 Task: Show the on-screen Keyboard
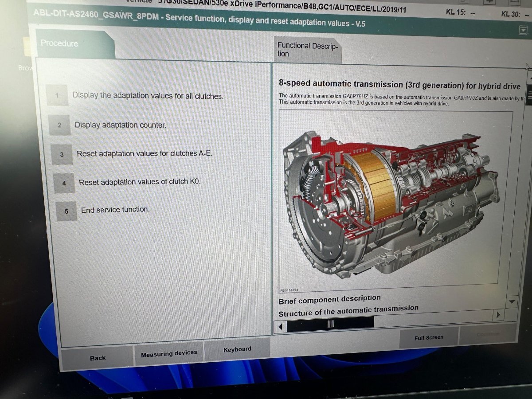tap(237, 349)
